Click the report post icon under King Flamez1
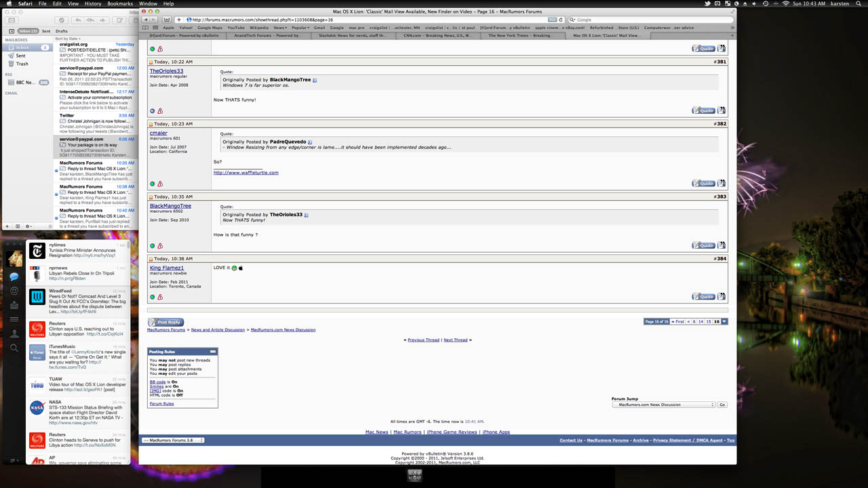 tap(160, 297)
